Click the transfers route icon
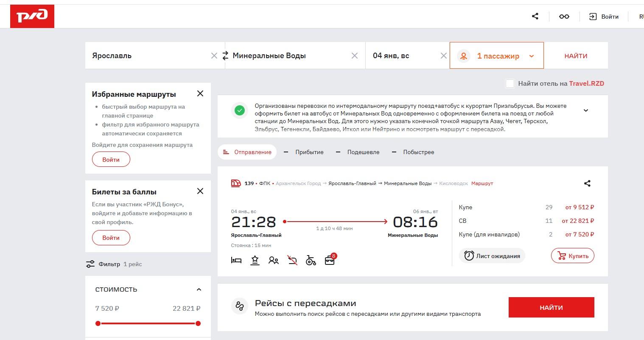The image size is (644, 340). (240, 306)
